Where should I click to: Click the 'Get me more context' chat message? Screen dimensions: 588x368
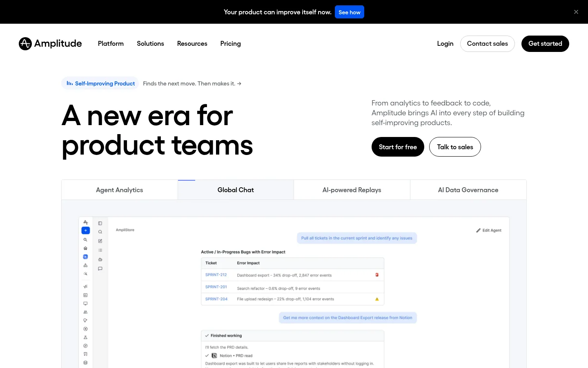[x=348, y=318]
